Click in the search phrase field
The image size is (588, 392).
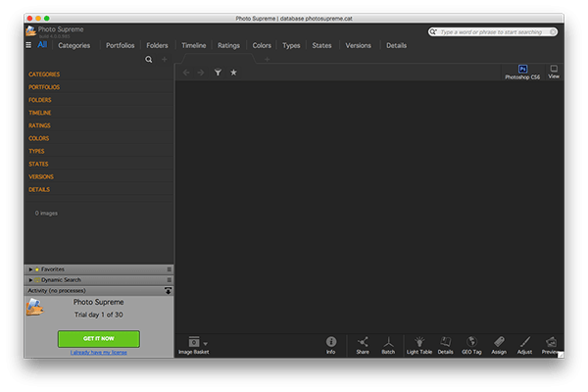click(x=491, y=32)
